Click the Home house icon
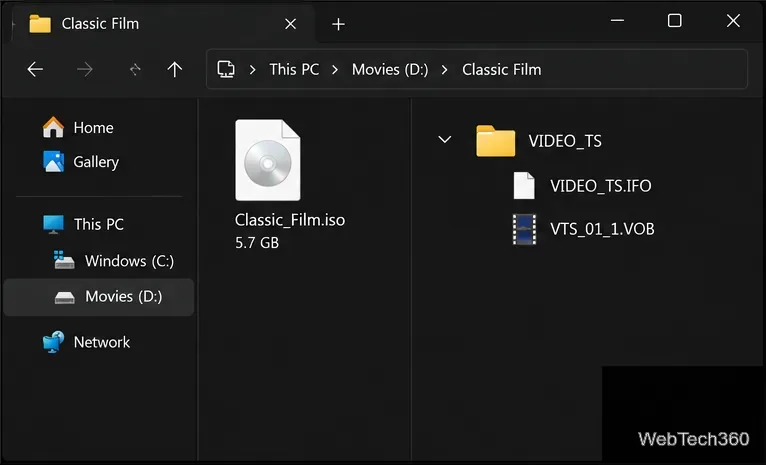 pos(53,127)
